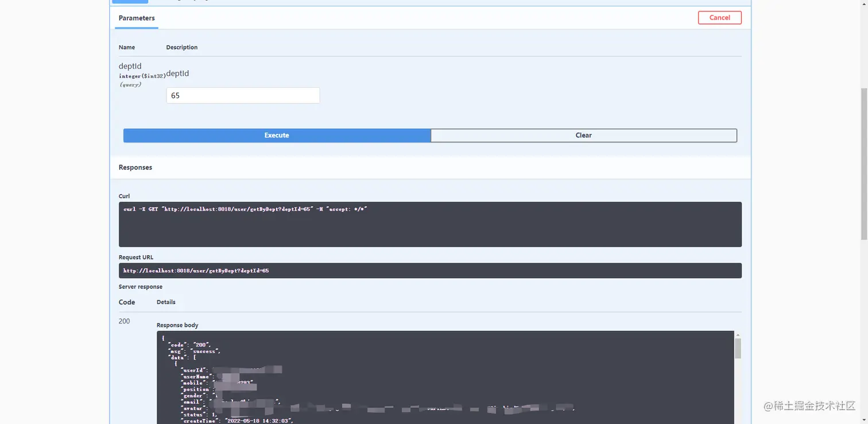868x424 pixels.
Task: Select the Parameters tab
Action: coord(137,18)
